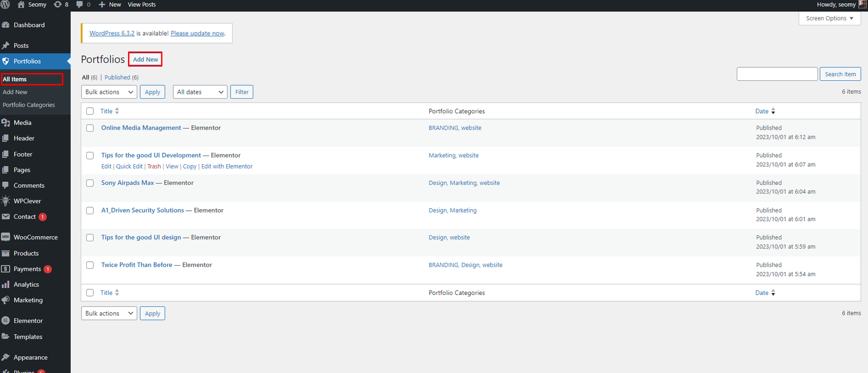Click the Dashboard gauge icon

(x=6, y=25)
